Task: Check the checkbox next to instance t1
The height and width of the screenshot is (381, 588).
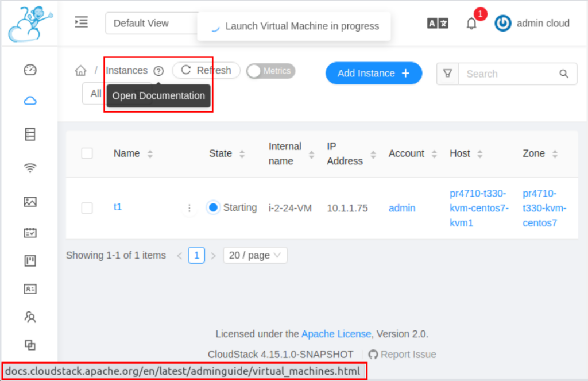Action: click(87, 208)
